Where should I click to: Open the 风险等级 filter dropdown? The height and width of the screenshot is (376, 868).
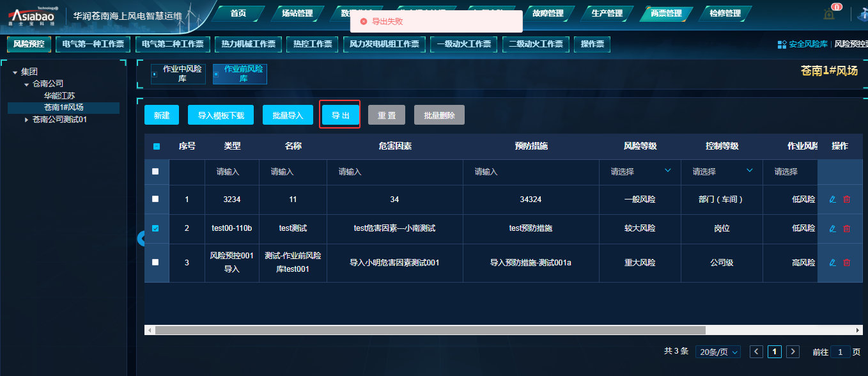(640, 171)
